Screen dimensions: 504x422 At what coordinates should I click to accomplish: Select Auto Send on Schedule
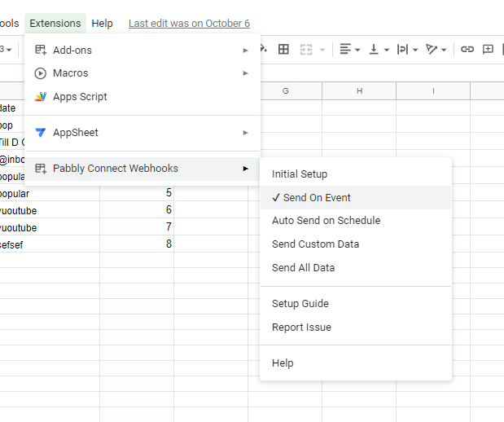(356, 221)
